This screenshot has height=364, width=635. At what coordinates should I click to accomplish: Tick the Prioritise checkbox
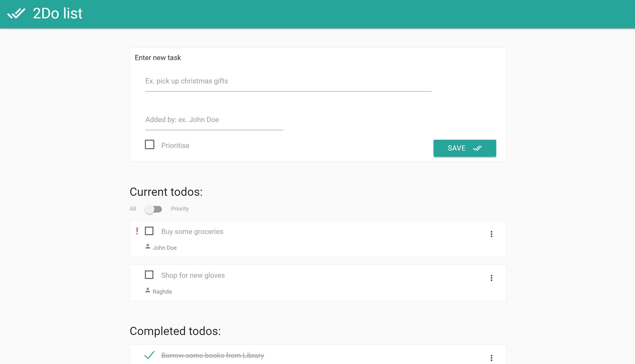149,144
